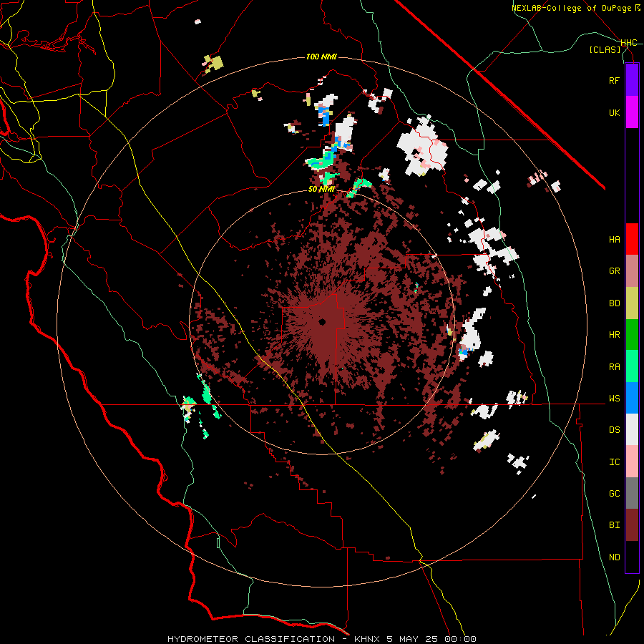Click the BI legend label

tap(614, 525)
